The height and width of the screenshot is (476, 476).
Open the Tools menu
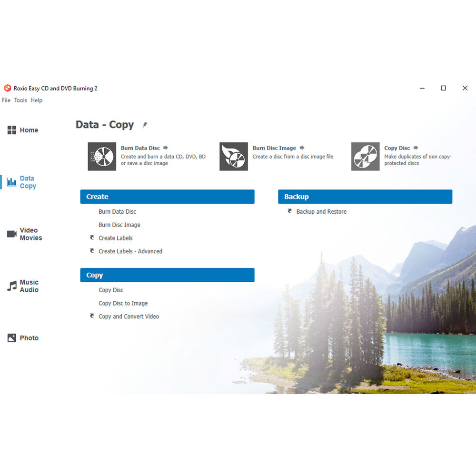20,100
